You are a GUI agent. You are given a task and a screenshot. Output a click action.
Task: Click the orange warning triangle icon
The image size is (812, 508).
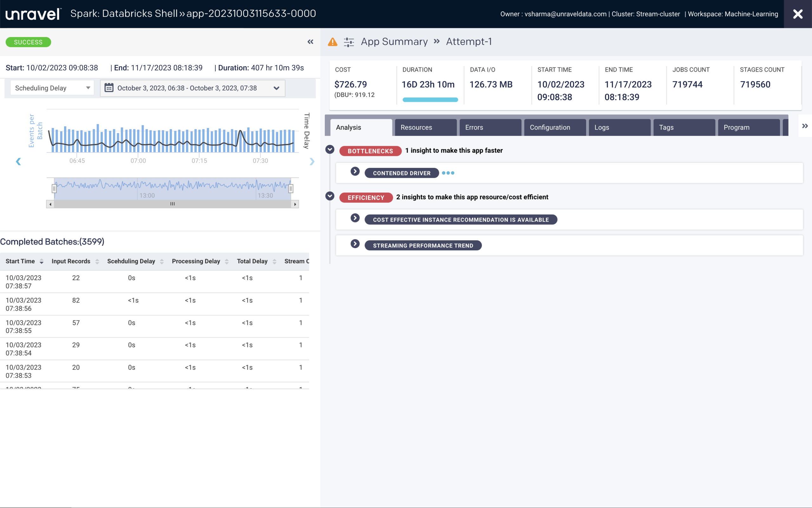tap(332, 42)
